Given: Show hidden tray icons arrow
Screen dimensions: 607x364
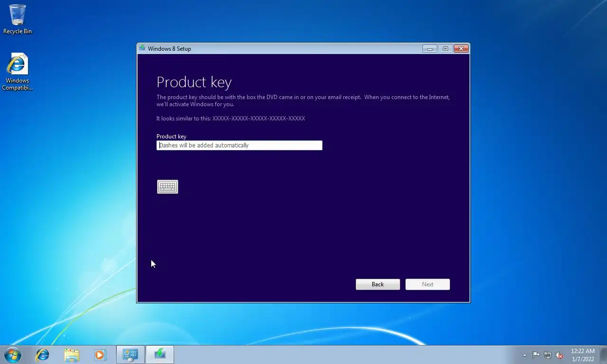Looking at the screenshot, I should 524,355.
